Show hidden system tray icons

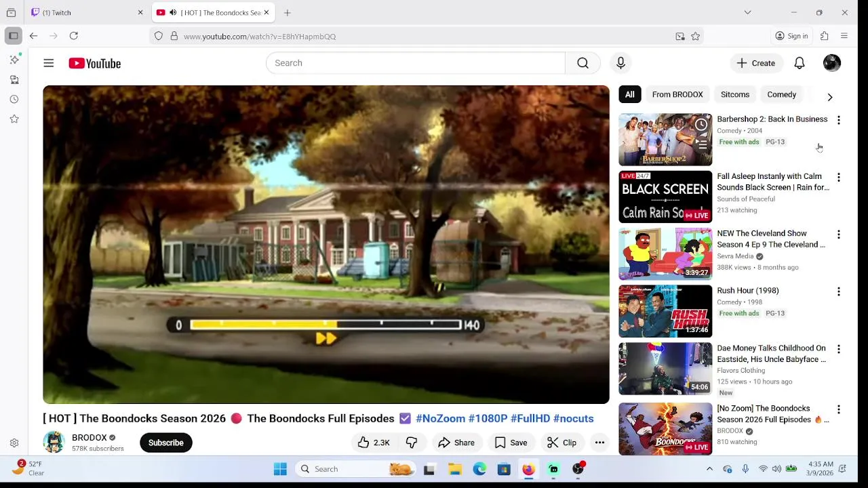[709, 469]
